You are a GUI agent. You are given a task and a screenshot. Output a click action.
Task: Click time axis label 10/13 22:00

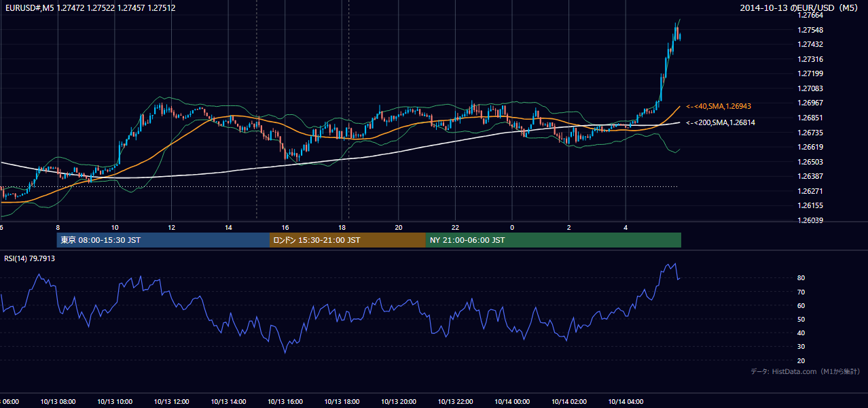pos(456,402)
